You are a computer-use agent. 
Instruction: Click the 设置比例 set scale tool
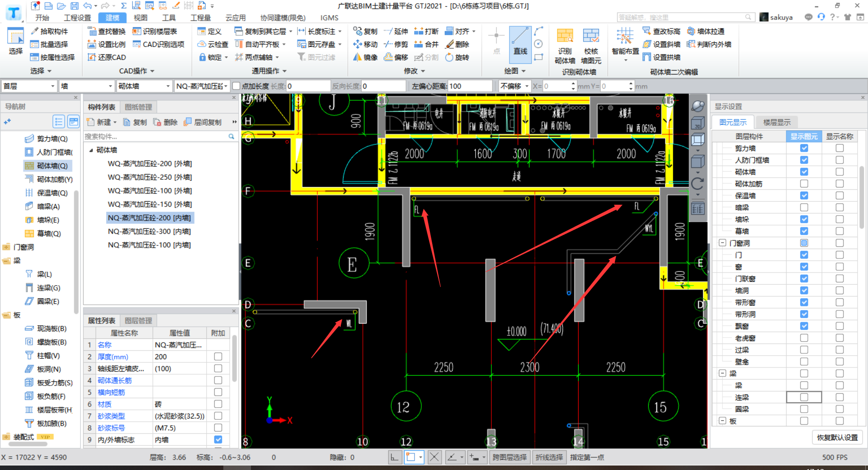pos(106,44)
